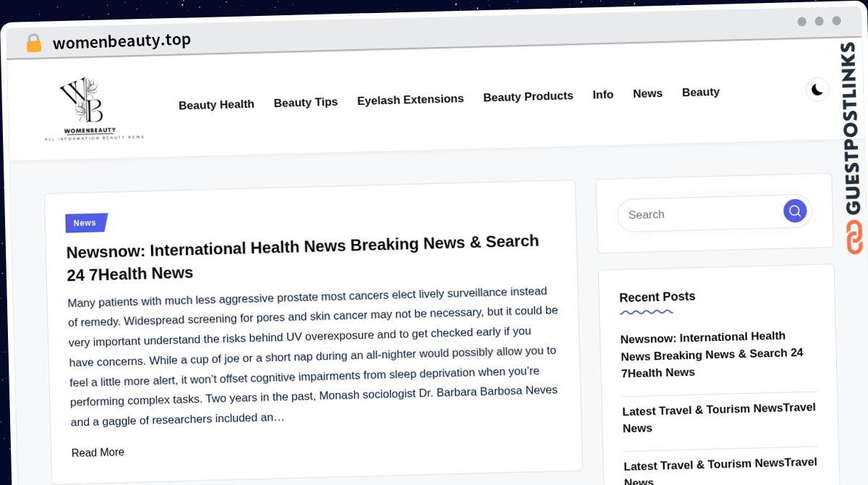Open the first Latest Travel & Tourism News post
The height and width of the screenshot is (485, 868).
pos(719,418)
